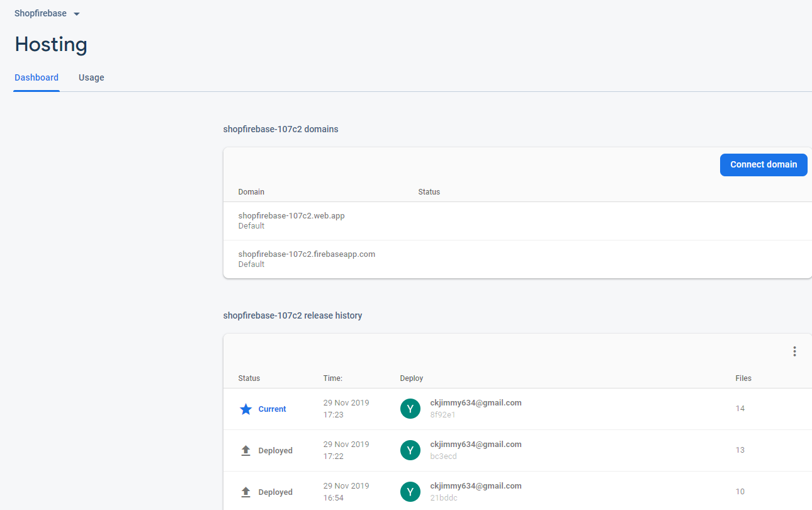Click the green Y avatar next to deploy bc3ecd

410,450
